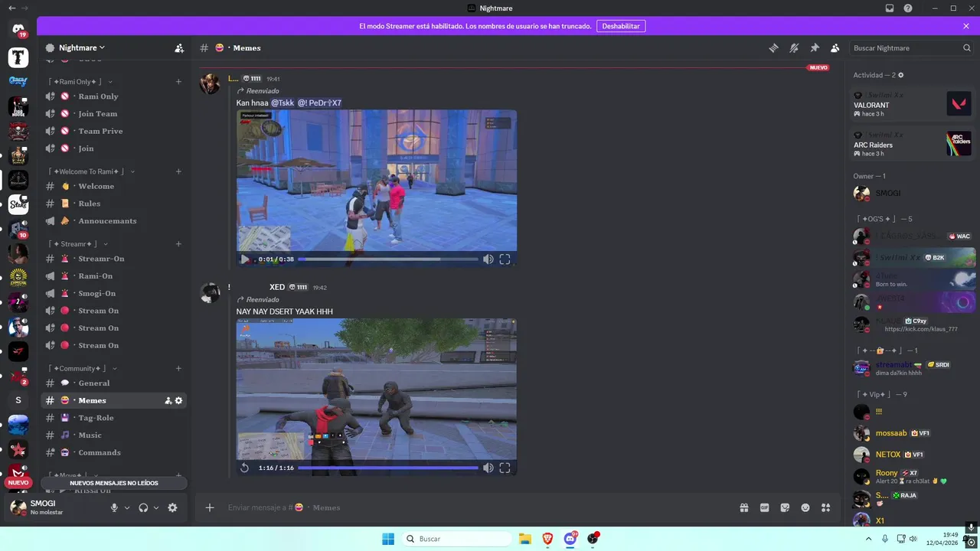This screenshot has width=980, height=551.
Task: Add channel to Welcome To Rami category
Action: (178, 171)
